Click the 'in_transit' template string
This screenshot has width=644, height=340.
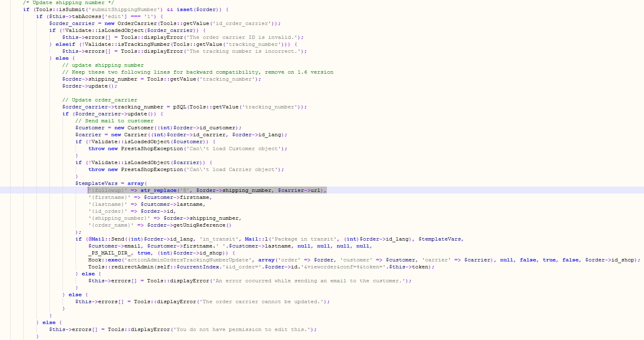tap(219, 239)
